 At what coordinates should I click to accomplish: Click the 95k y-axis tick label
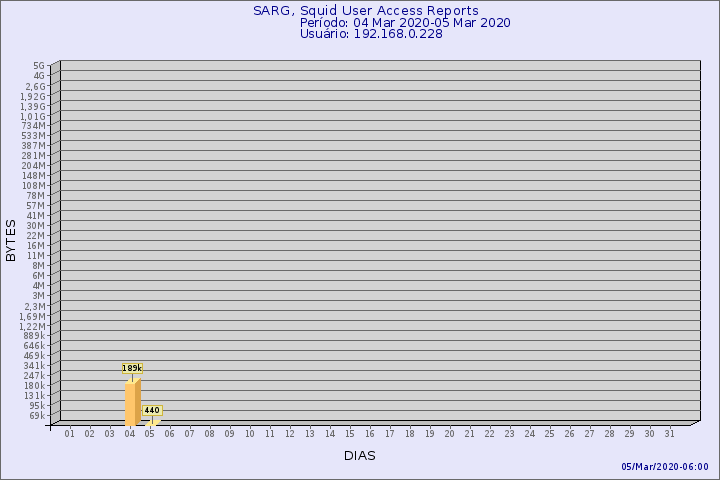(x=37, y=406)
